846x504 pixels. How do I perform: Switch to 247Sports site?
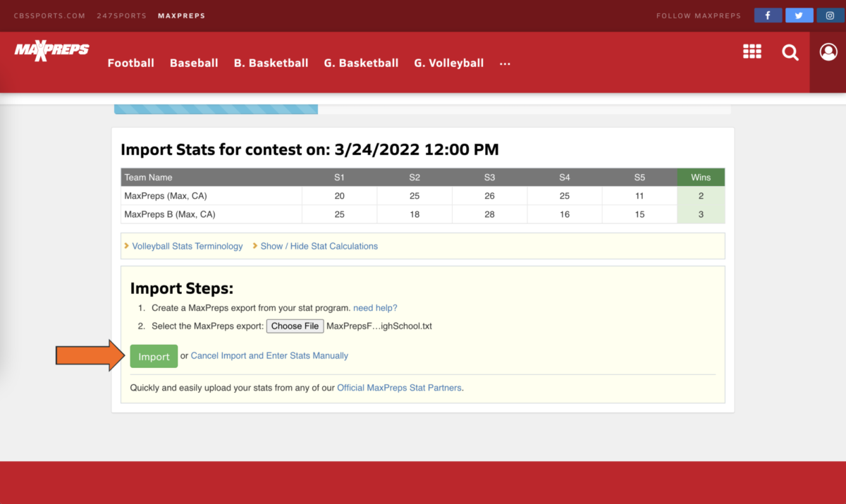pyautogui.click(x=121, y=16)
